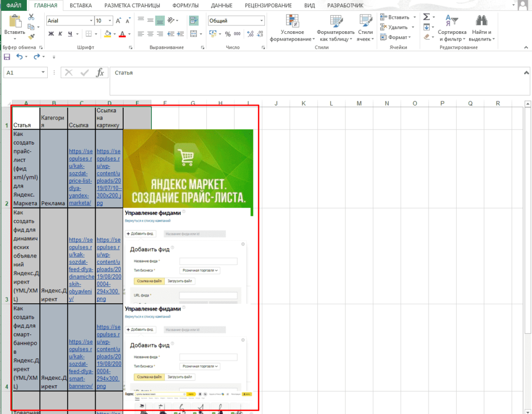This screenshot has width=532, height=414.
Task: Expand the Формат cells dropdown
Action: click(410, 37)
